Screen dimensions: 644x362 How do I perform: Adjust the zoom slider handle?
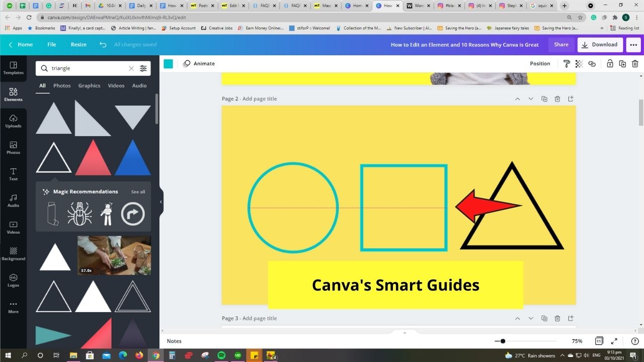503,341
